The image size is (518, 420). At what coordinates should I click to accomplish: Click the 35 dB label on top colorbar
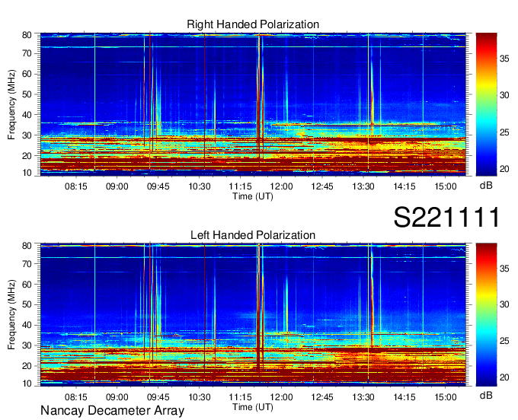(504, 59)
